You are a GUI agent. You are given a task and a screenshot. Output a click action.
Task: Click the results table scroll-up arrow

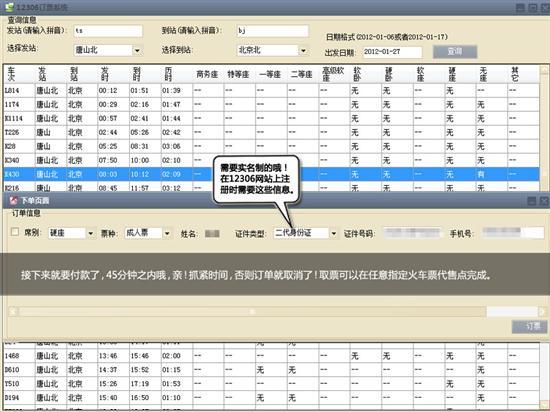point(545,70)
